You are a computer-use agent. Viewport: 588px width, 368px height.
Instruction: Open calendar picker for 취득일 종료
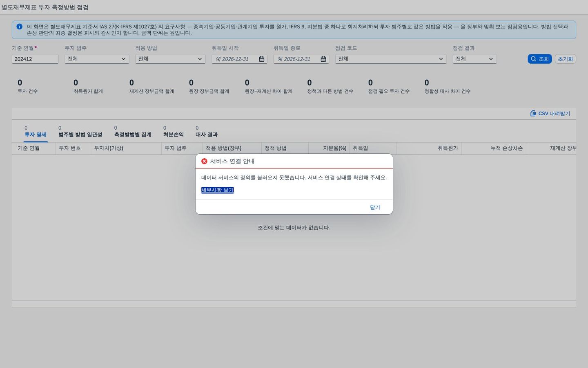(323, 59)
